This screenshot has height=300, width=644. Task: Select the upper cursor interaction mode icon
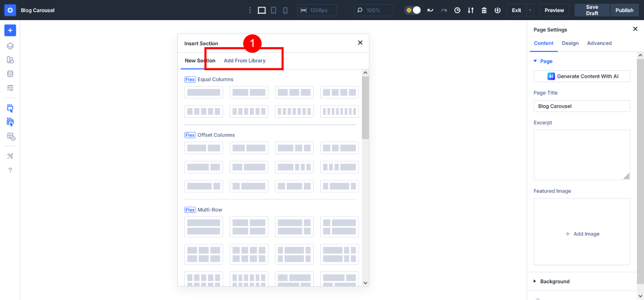pos(10,109)
